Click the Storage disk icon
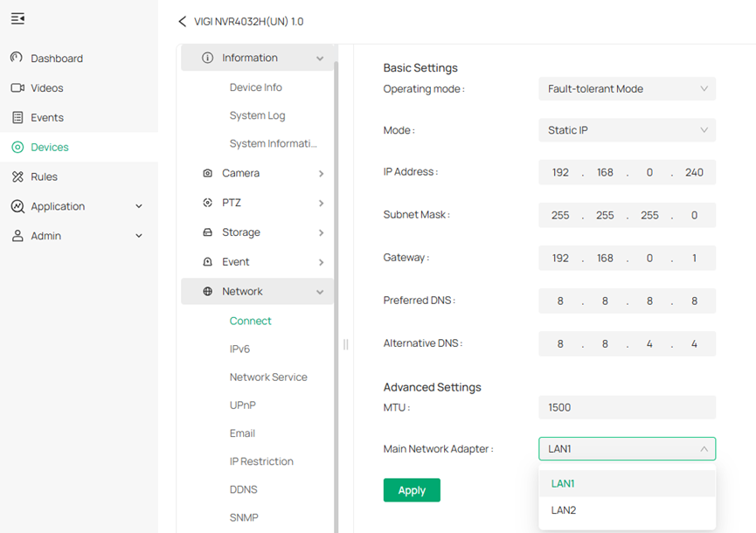Image resolution: width=756 pixels, height=533 pixels. pos(205,232)
